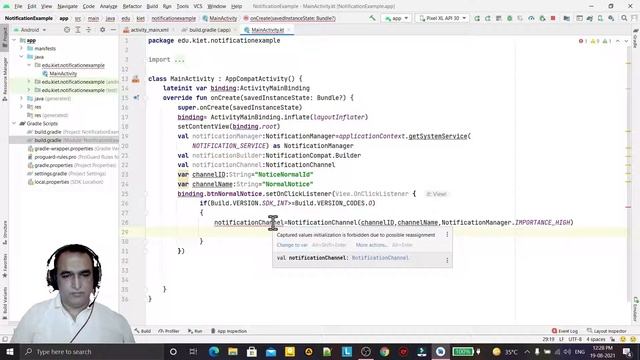The width and height of the screenshot is (640, 360).
Task: Switch to the activity_main.xml tab
Action: 149,30
